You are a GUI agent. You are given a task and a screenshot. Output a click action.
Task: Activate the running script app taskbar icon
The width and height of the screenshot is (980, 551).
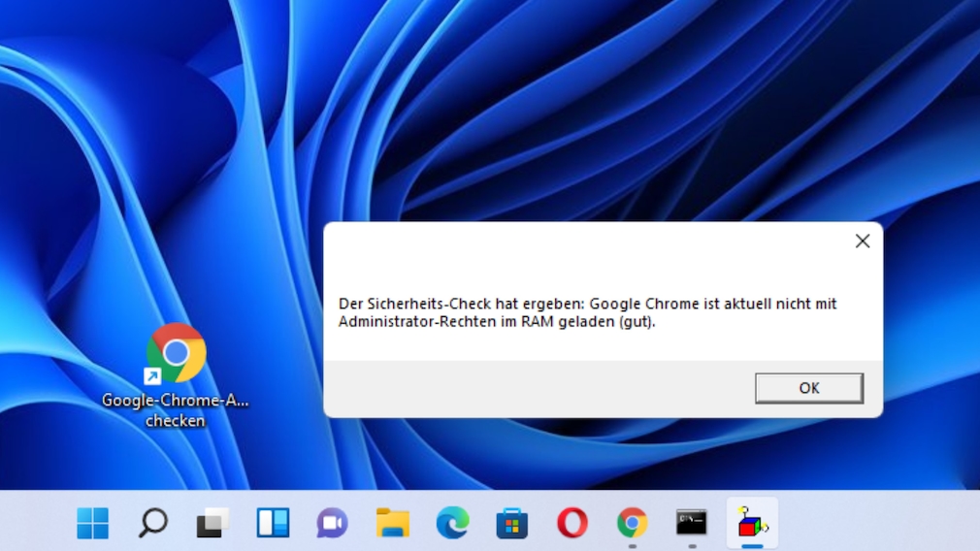752,524
